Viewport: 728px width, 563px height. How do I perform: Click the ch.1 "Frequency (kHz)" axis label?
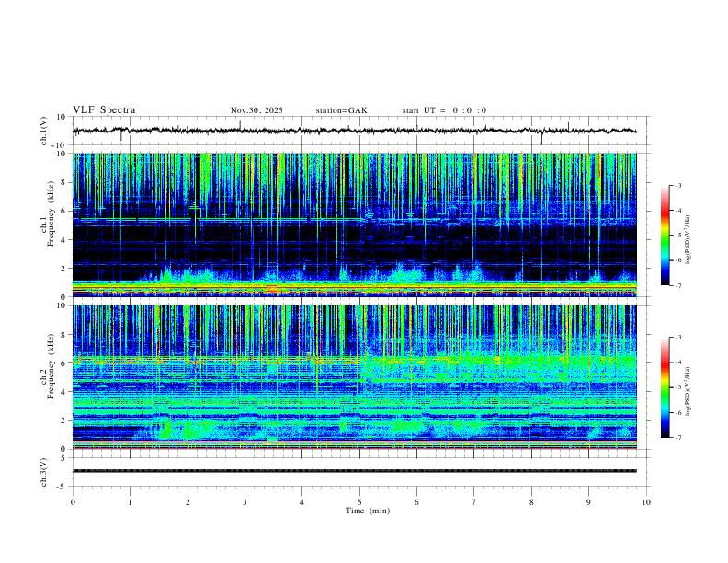[x=51, y=213]
